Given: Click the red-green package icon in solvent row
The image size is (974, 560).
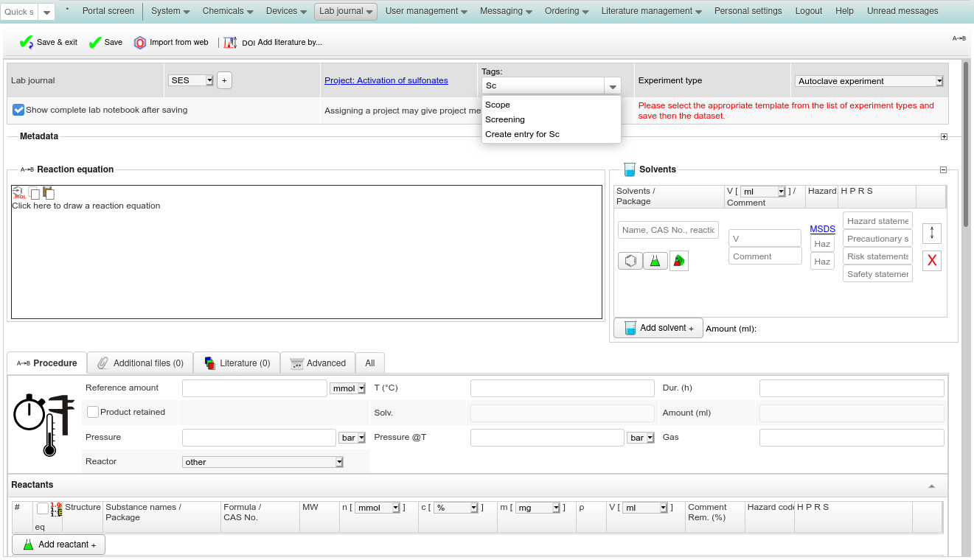Looking at the screenshot, I should click(x=679, y=261).
